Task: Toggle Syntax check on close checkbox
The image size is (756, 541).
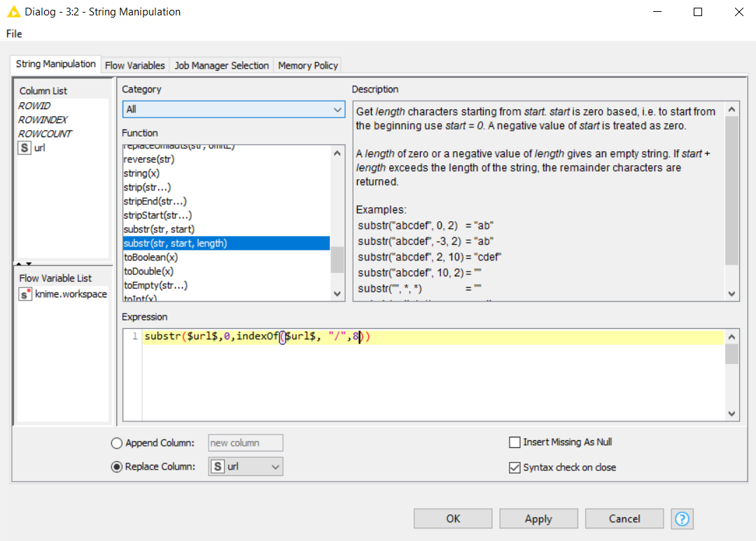Action: click(515, 467)
